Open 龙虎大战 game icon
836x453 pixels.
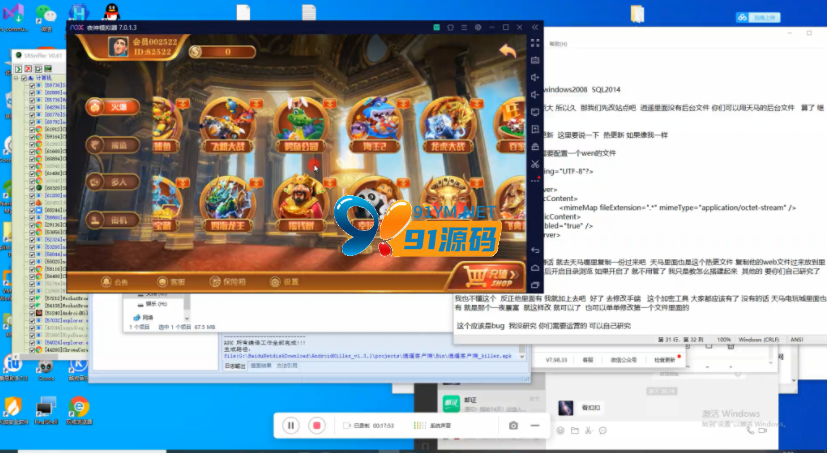pos(448,126)
